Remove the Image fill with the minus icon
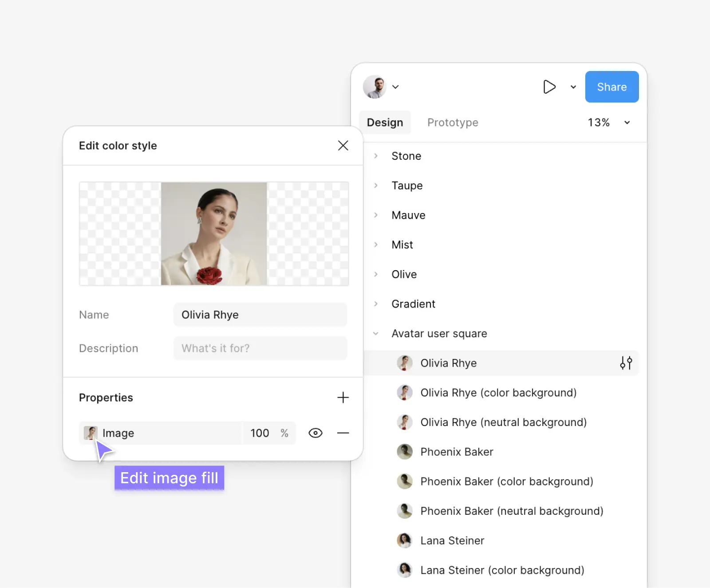The height and width of the screenshot is (588, 710). tap(343, 433)
